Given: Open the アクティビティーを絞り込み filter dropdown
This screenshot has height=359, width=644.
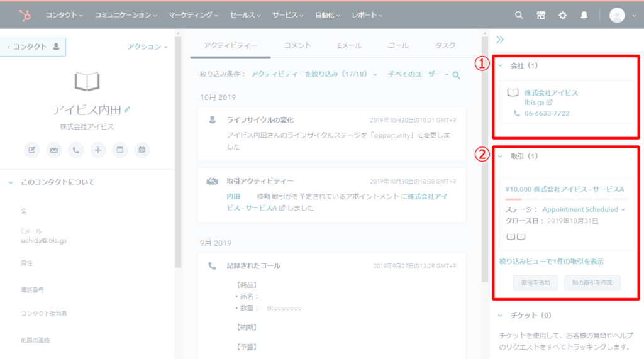Looking at the screenshot, I should pyautogui.click(x=314, y=74).
